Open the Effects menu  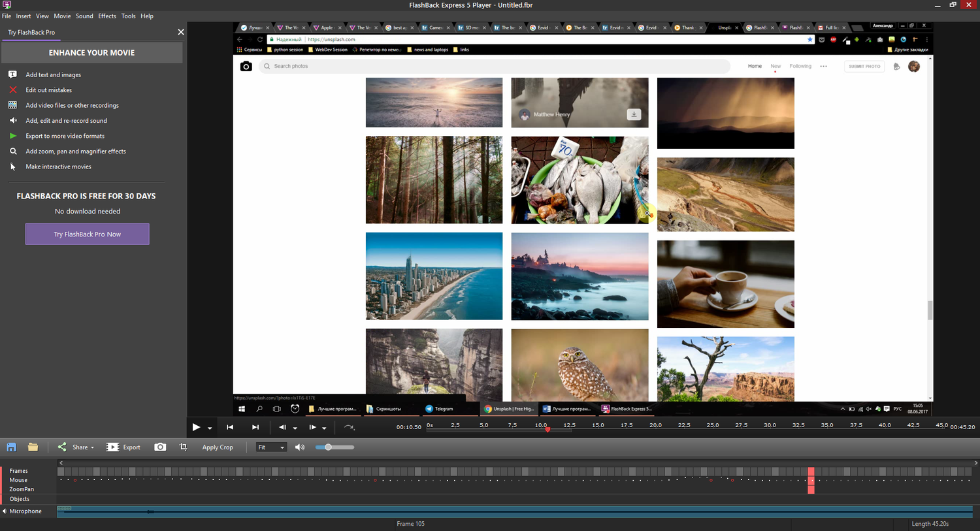107,16
